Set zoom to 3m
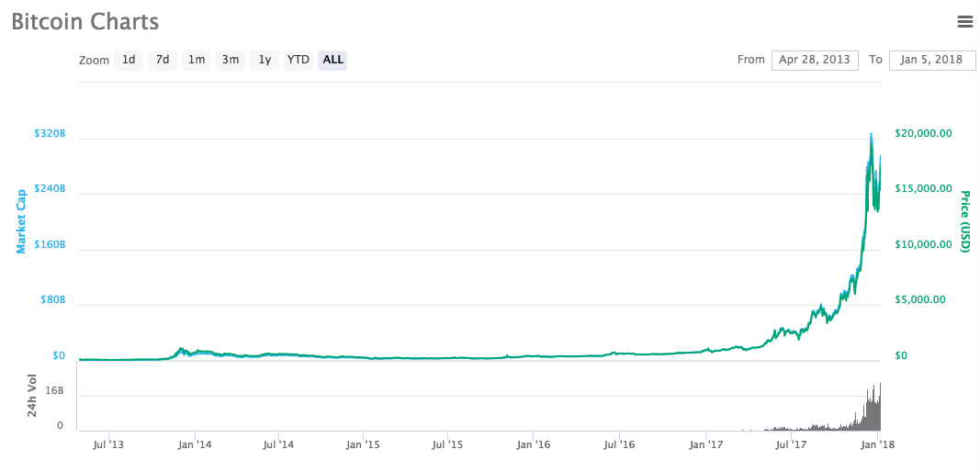Image resolution: width=980 pixels, height=472 pixels. point(231,60)
